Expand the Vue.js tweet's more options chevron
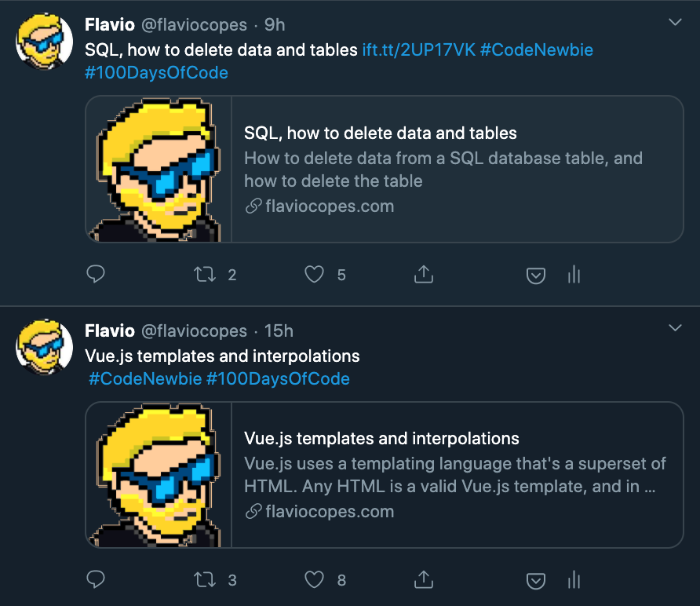 (675, 327)
